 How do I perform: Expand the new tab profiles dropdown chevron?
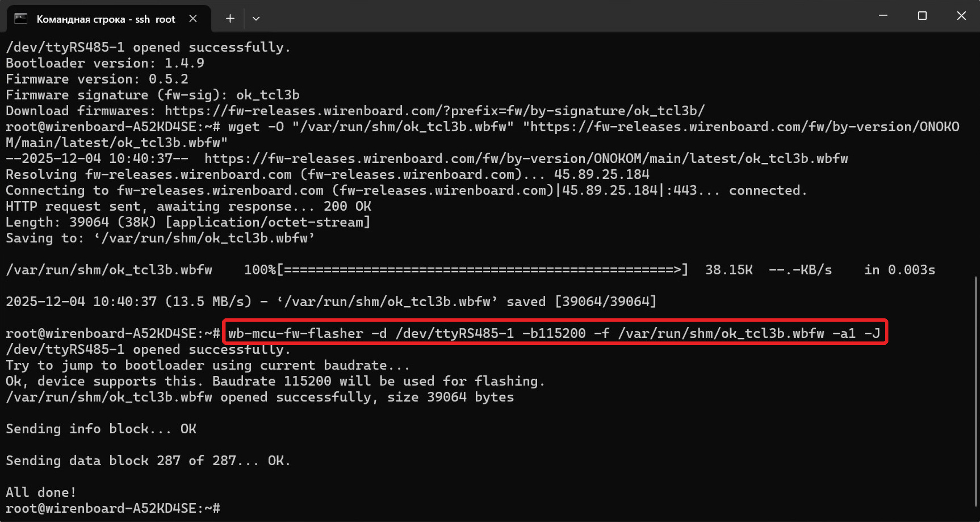[256, 18]
